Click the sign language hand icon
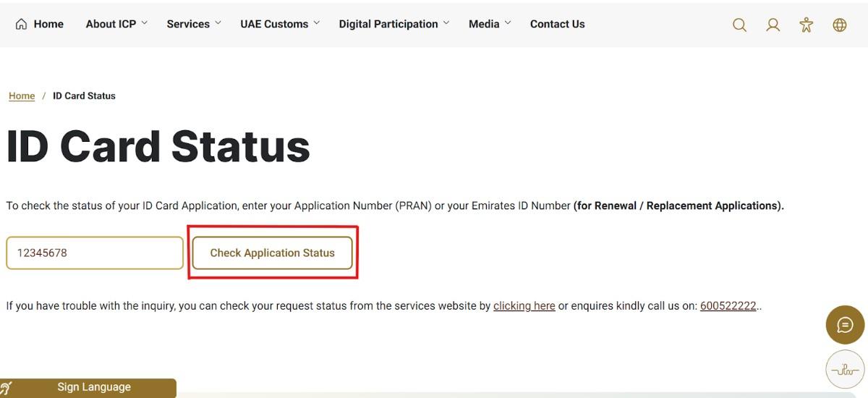Image resolution: width=868 pixels, height=398 pixels. tap(7, 387)
